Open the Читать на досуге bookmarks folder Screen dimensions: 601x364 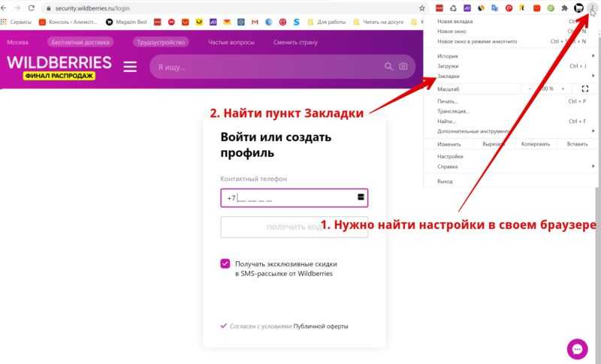pyautogui.click(x=379, y=23)
